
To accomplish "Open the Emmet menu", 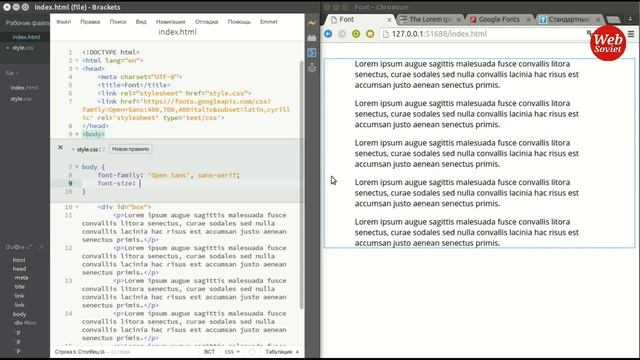I will click(x=269, y=22).
